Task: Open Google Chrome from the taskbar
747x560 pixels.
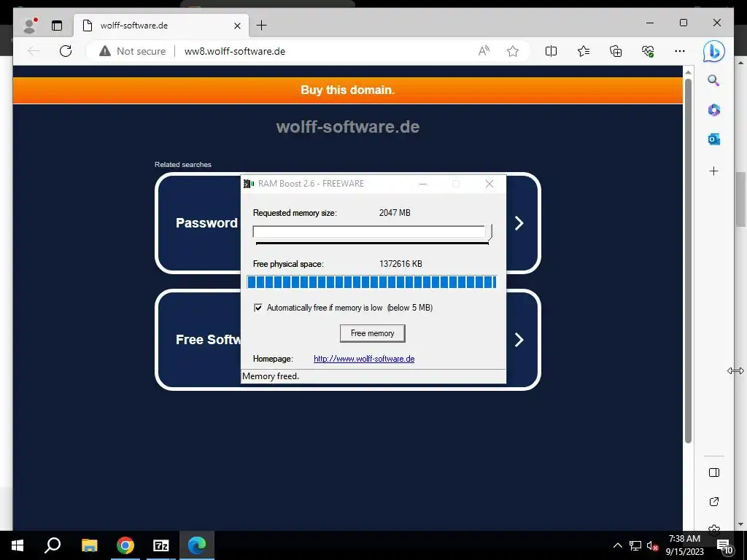Action: [x=125, y=545]
